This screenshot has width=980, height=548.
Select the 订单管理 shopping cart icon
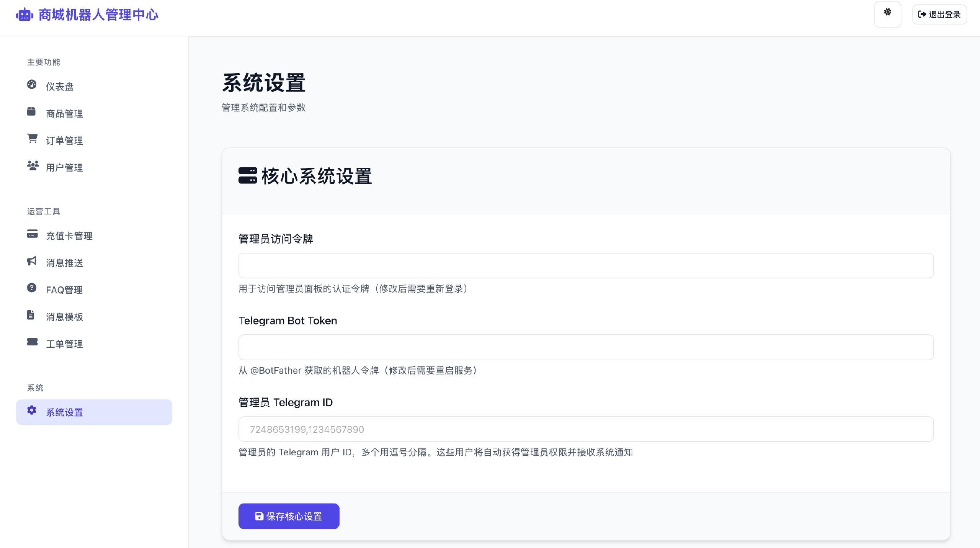(32, 139)
